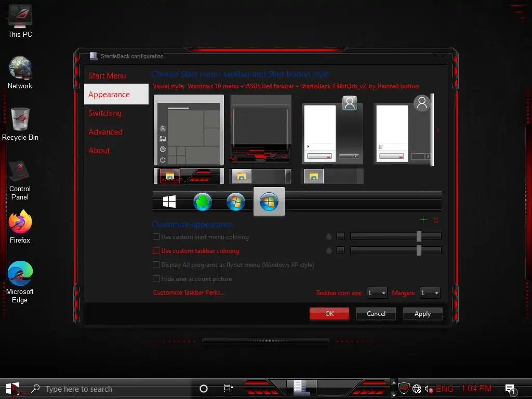Open the Start Menu settings tab

[107, 76]
